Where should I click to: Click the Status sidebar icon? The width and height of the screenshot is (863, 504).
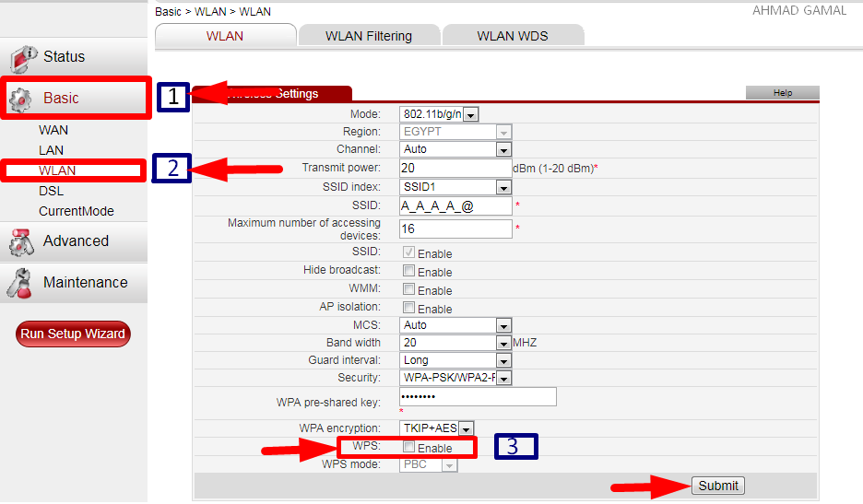click(x=23, y=58)
